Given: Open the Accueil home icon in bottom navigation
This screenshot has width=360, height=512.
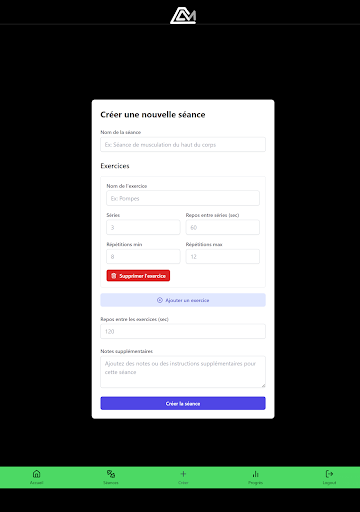Looking at the screenshot, I should click(37, 474).
